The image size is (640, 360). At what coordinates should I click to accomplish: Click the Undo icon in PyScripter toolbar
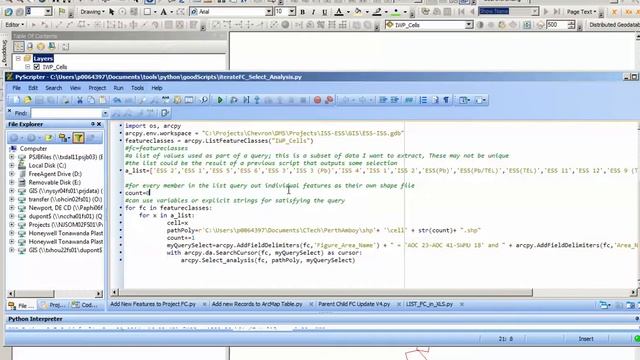(x=117, y=100)
